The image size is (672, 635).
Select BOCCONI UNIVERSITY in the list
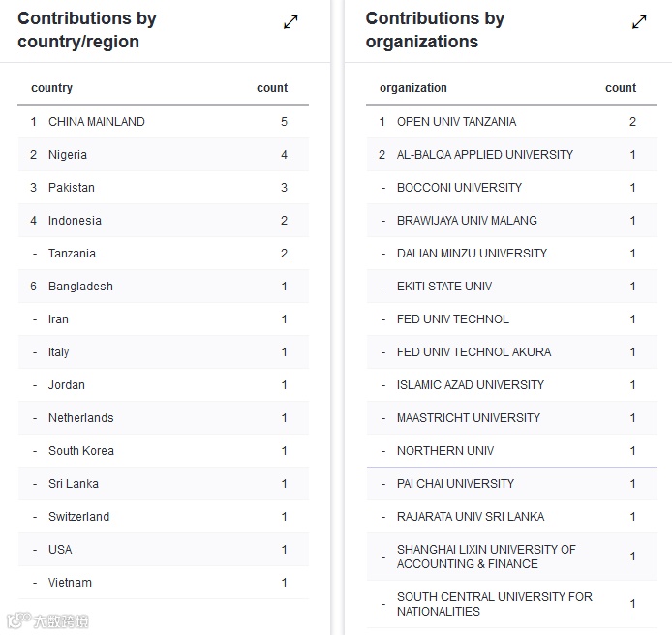(459, 188)
